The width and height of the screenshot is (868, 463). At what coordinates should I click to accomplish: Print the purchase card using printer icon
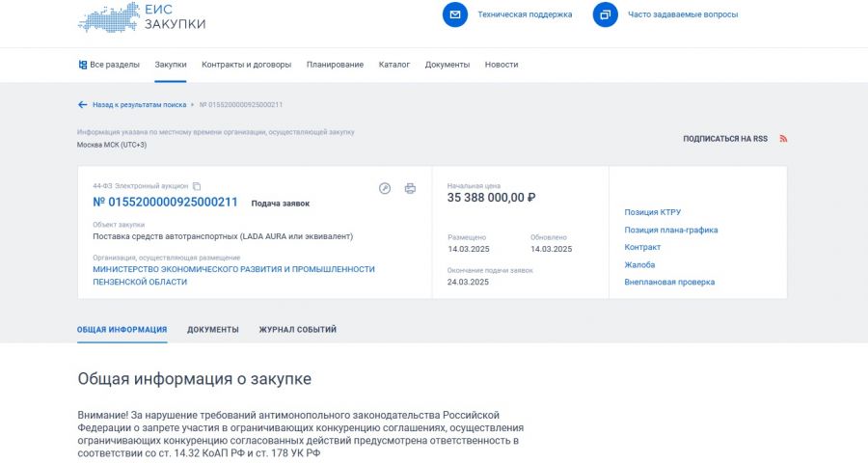pos(410,188)
